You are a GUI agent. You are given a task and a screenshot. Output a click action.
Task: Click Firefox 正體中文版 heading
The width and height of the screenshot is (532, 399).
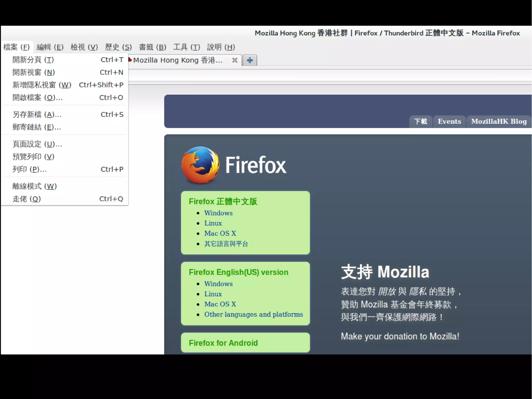pos(223,201)
